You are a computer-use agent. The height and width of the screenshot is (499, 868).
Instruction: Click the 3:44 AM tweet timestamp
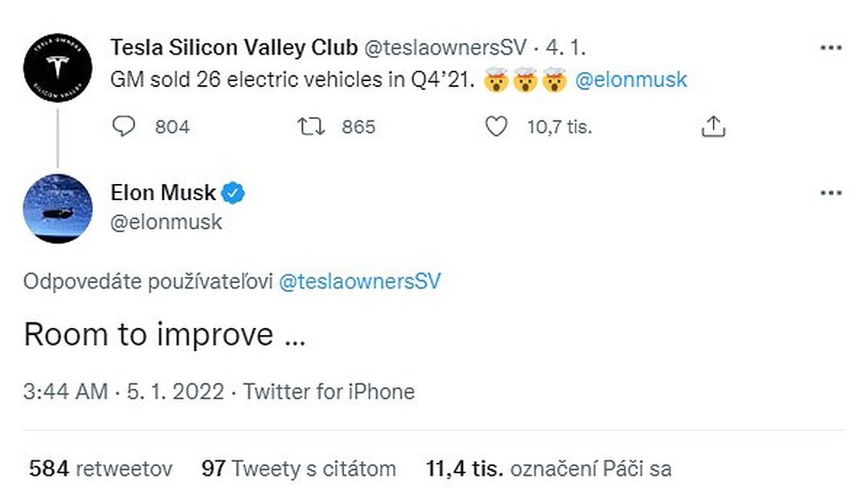[x=65, y=391]
